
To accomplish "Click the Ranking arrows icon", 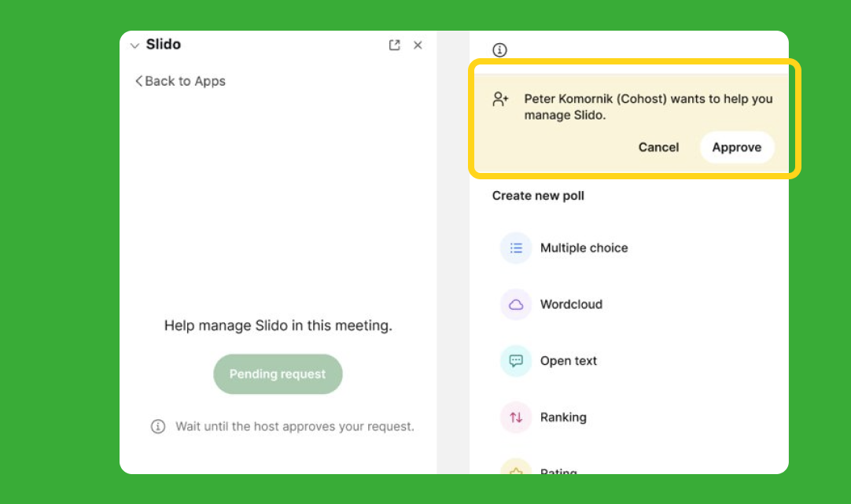I will pyautogui.click(x=516, y=418).
